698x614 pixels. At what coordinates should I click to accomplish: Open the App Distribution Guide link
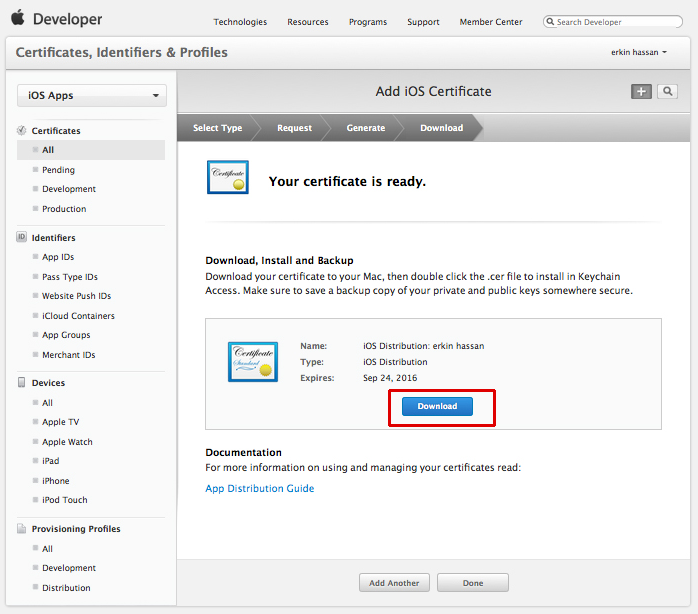[x=260, y=488]
